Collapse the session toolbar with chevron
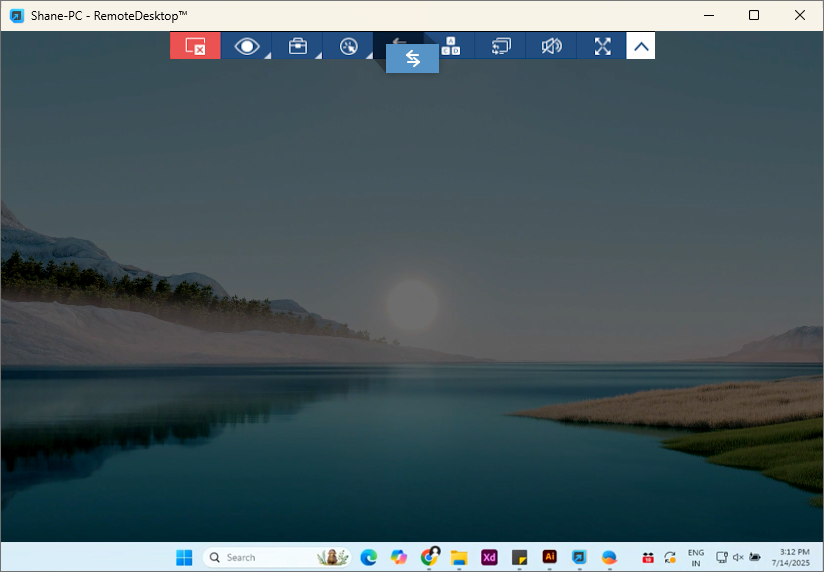824x572 pixels. click(641, 46)
